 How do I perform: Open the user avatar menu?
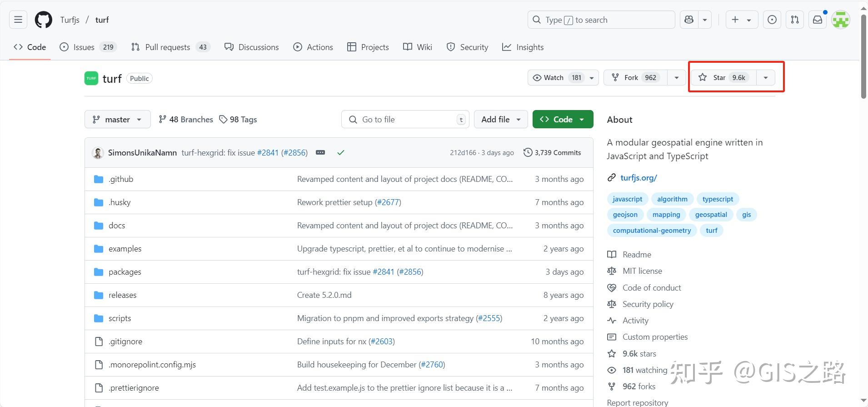click(x=841, y=20)
